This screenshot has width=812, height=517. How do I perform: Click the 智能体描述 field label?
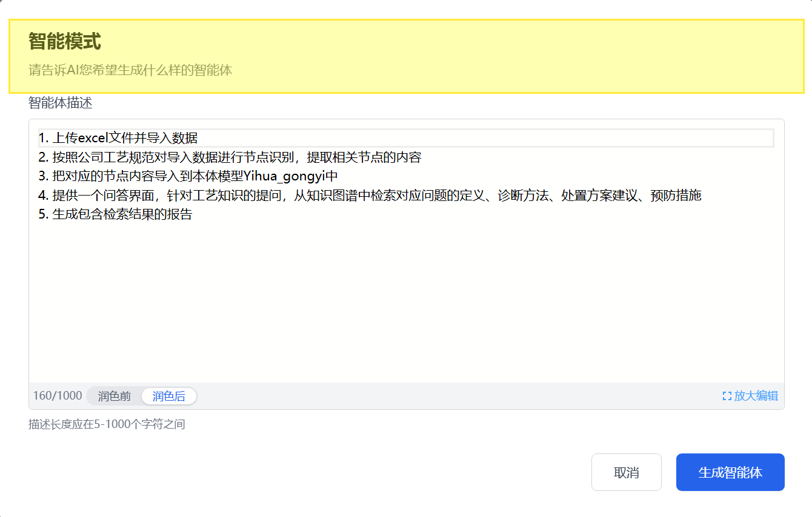pos(60,103)
